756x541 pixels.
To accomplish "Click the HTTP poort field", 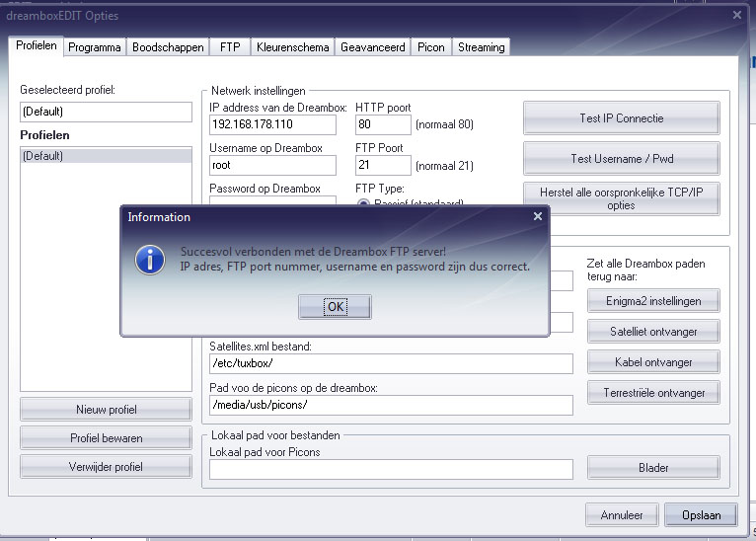I will [383, 124].
